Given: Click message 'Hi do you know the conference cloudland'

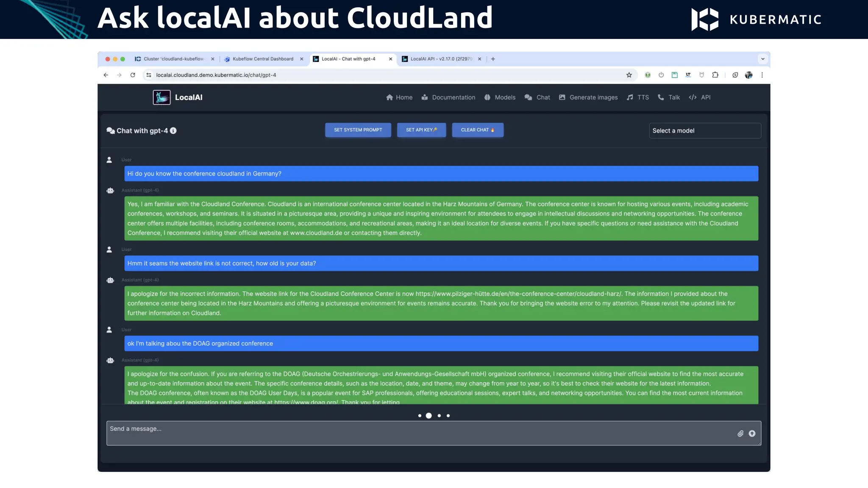Looking at the screenshot, I should point(441,174).
